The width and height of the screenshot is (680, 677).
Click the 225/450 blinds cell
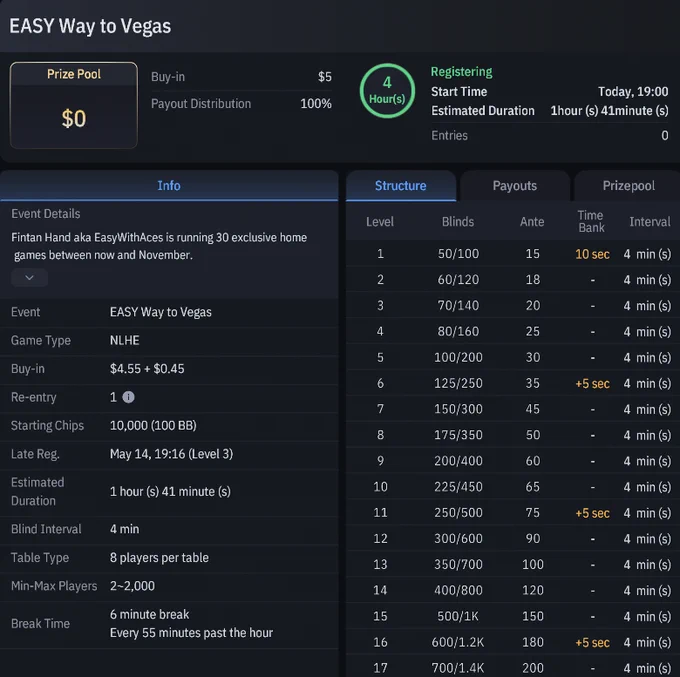tap(458, 487)
